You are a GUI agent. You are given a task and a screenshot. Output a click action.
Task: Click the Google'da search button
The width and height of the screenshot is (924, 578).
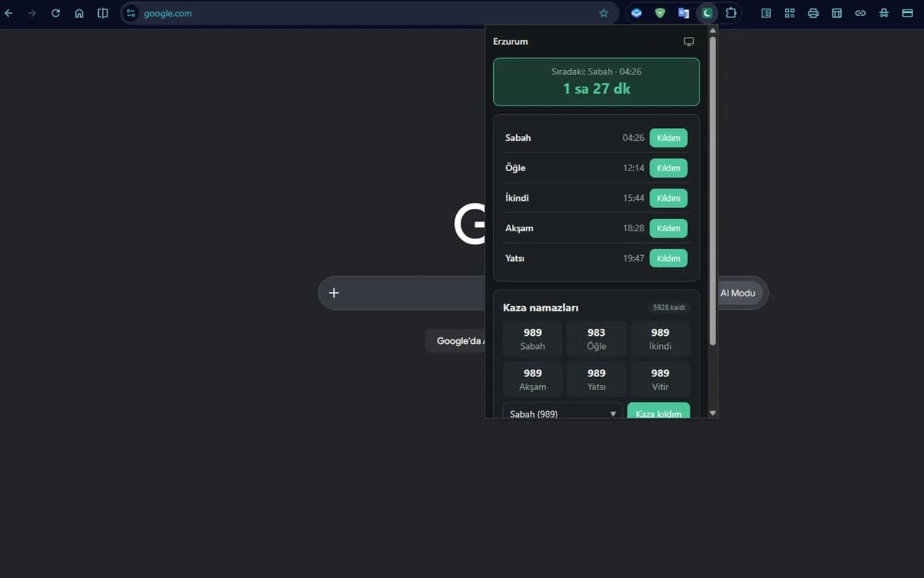(x=456, y=341)
